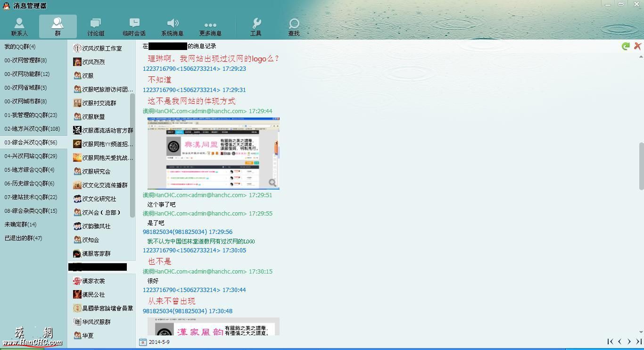
Task: Click the green refresh arrow icon
Action: pos(626,46)
